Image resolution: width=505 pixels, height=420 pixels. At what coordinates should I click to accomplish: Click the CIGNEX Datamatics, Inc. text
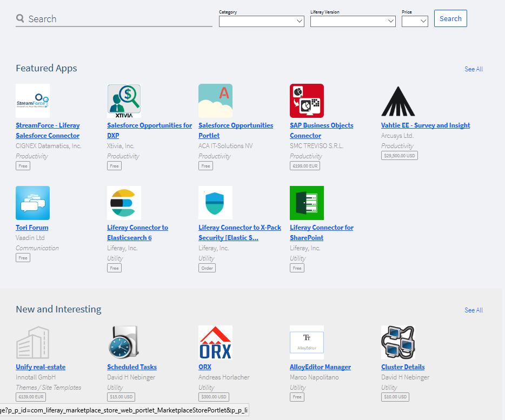[x=48, y=146]
